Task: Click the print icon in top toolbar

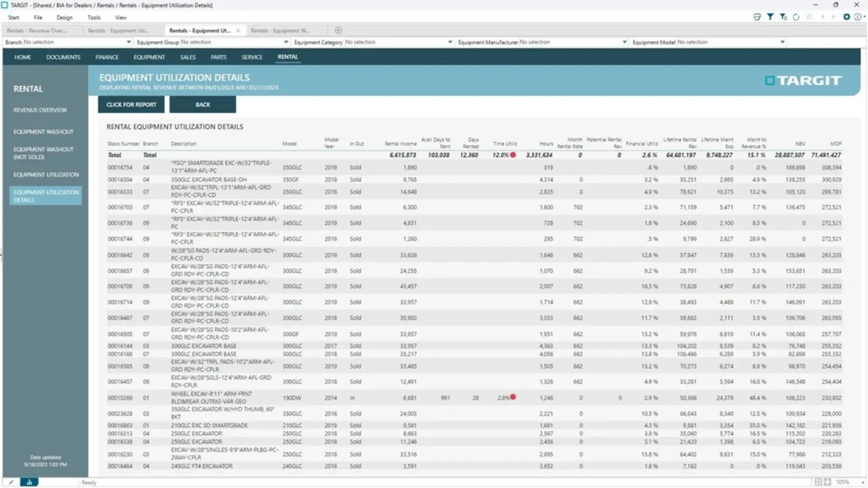Action: pos(757,17)
